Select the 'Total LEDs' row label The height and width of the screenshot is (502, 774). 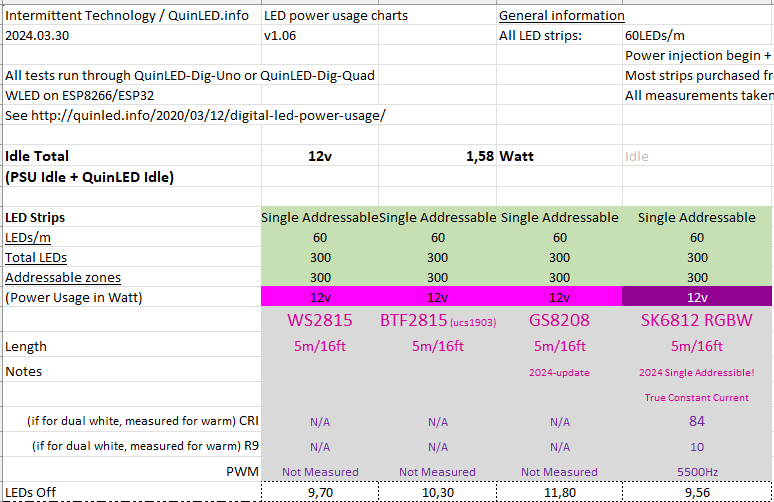(36, 258)
